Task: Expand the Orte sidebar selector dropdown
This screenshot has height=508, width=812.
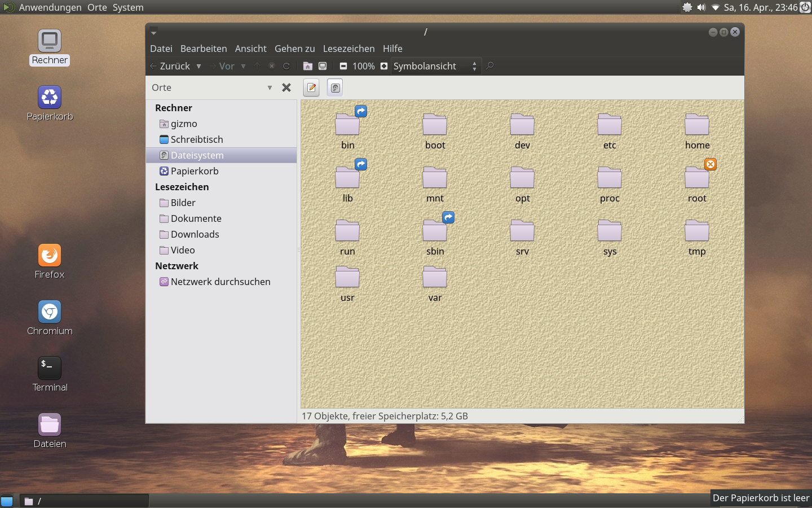Action: pos(269,87)
